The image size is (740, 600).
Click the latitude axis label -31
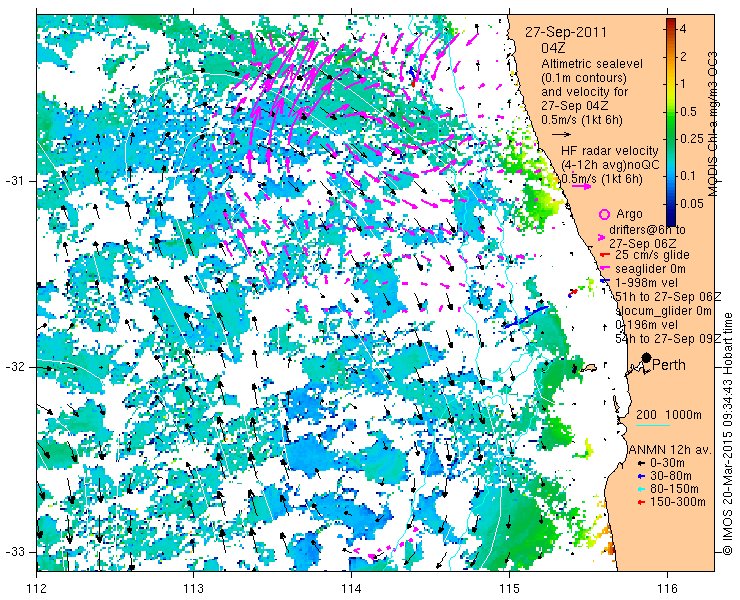(x=15, y=181)
